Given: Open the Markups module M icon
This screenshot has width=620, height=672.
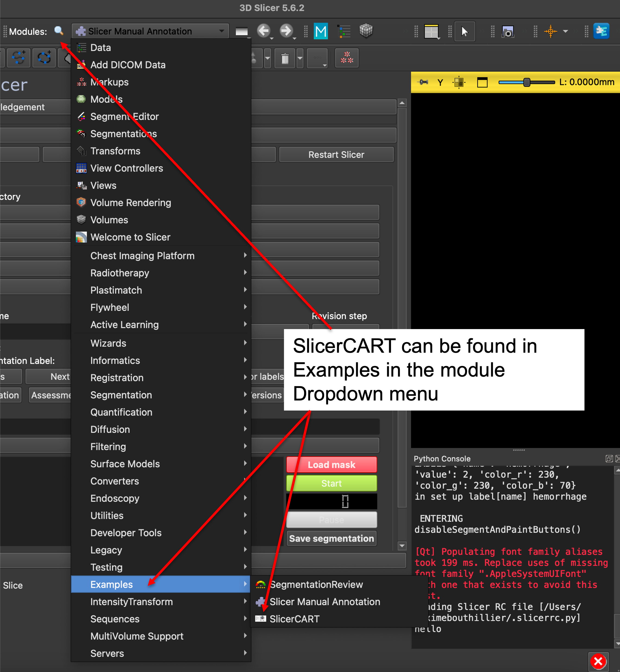Looking at the screenshot, I should pos(321,31).
